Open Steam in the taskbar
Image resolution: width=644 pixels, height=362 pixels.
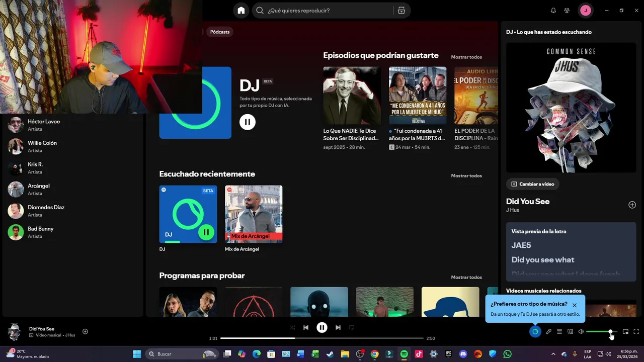click(x=330, y=354)
